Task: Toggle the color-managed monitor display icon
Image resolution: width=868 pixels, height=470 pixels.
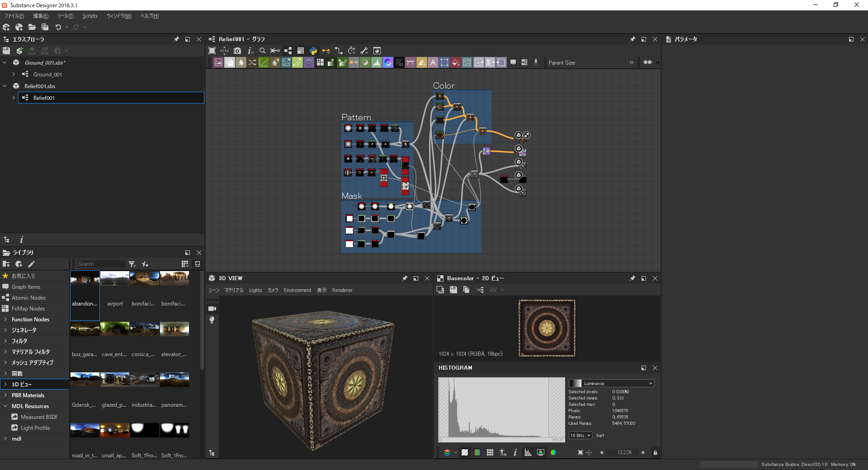Action: click(x=541, y=452)
